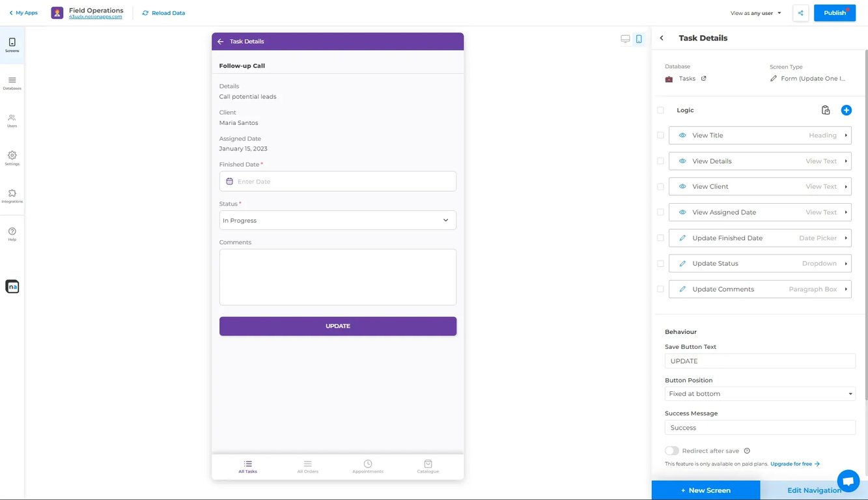
Task: Expand the View Client row arrow
Action: 846,187
